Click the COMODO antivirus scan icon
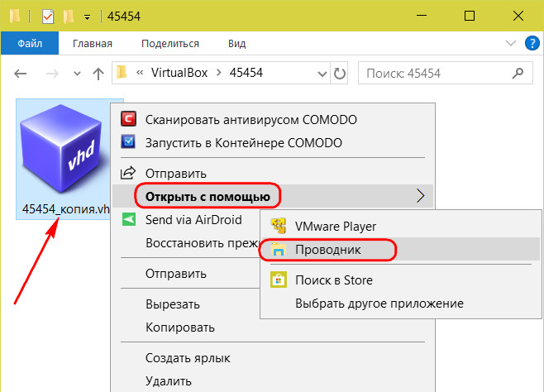This screenshot has height=392, width=544. pos(128,119)
